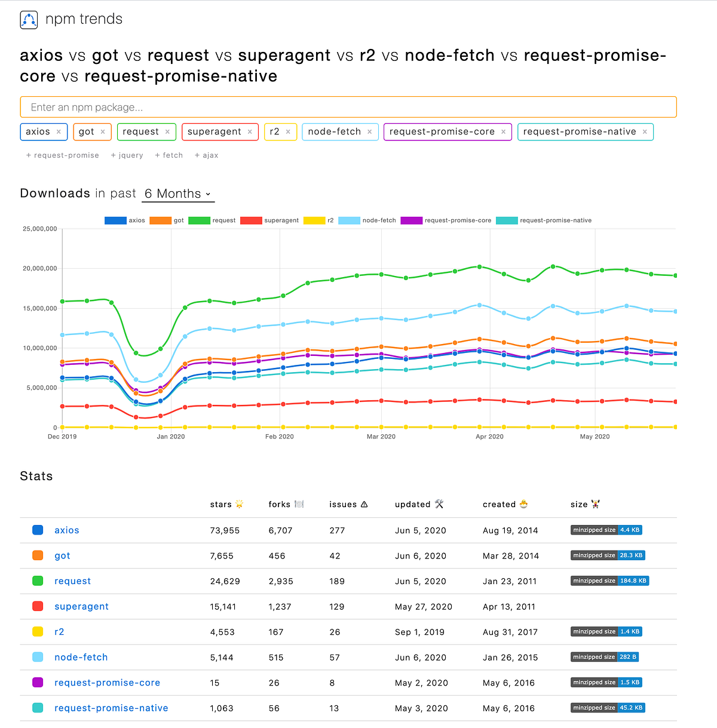The width and height of the screenshot is (717, 728).
Task: Click the npm package search input field
Action: tap(348, 107)
